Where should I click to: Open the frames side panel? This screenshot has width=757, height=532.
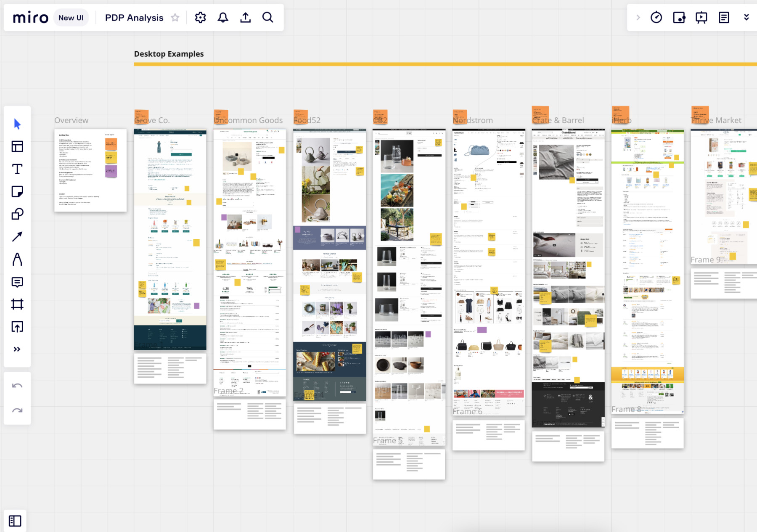[x=15, y=521]
